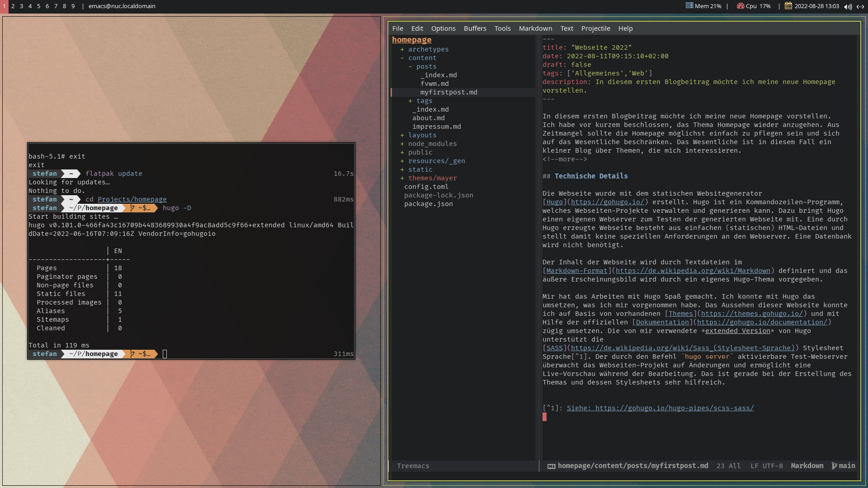Open the Wikipedia Markdown URL link
The width and height of the screenshot is (868, 488).
(x=693, y=271)
